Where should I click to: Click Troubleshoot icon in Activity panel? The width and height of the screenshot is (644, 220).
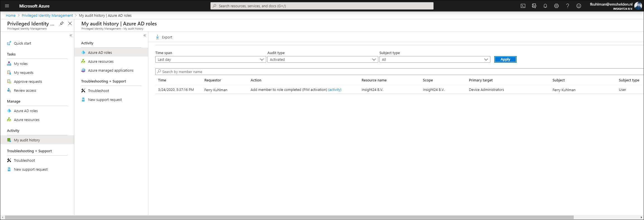(x=83, y=91)
